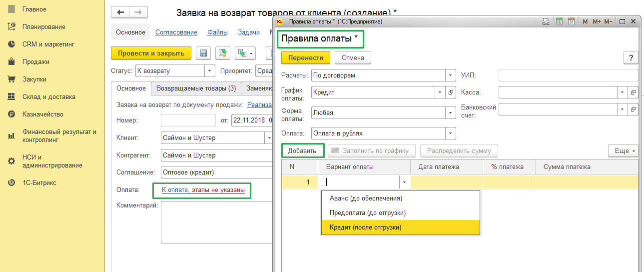Click the back navigation arrow
The image size is (644, 272).
click(120, 12)
